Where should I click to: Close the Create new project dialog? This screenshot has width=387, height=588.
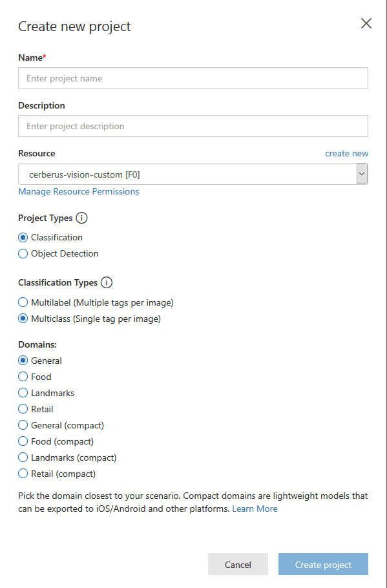[366, 23]
